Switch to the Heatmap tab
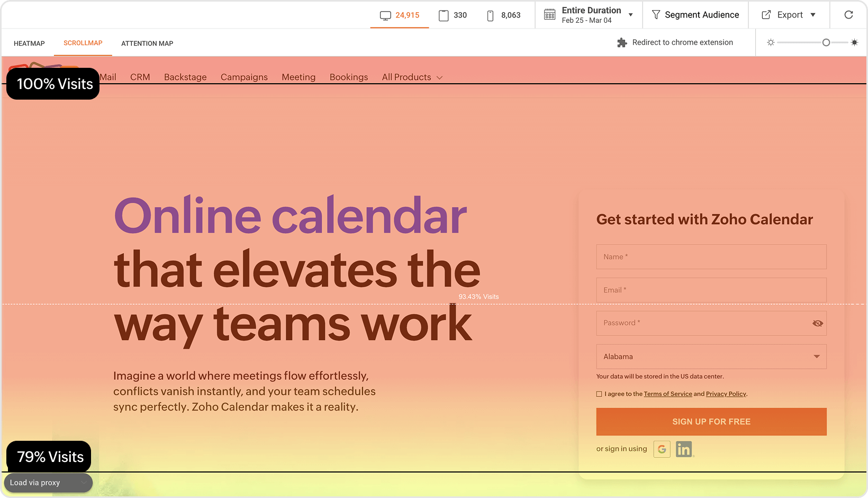Viewport: 868px width, 498px height. [x=29, y=43]
